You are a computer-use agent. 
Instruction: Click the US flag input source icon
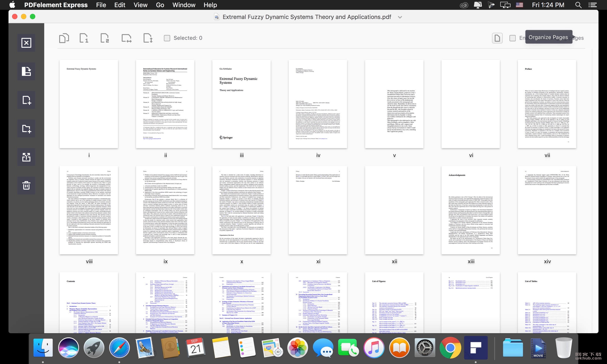point(519,5)
